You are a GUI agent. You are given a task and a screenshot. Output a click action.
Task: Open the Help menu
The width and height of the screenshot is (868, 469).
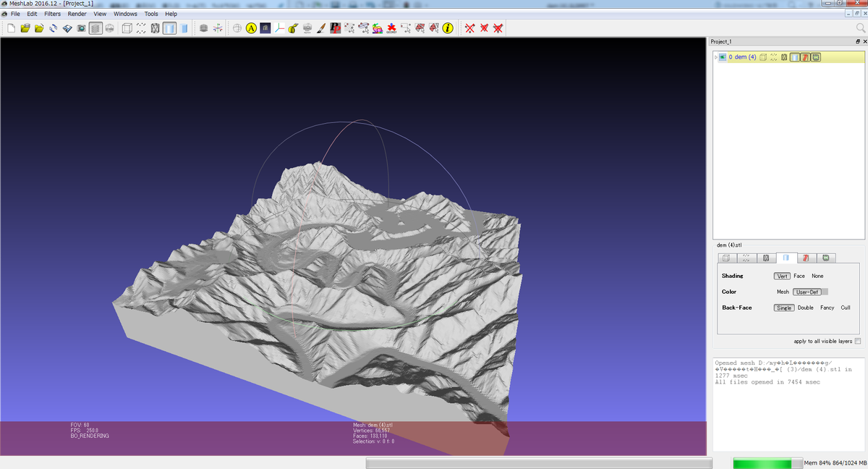click(x=171, y=14)
